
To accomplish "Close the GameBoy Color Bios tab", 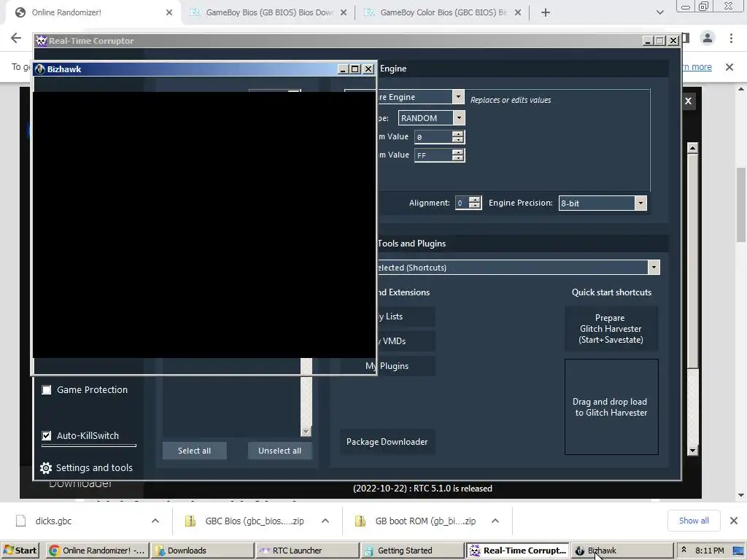I will 518,12.
